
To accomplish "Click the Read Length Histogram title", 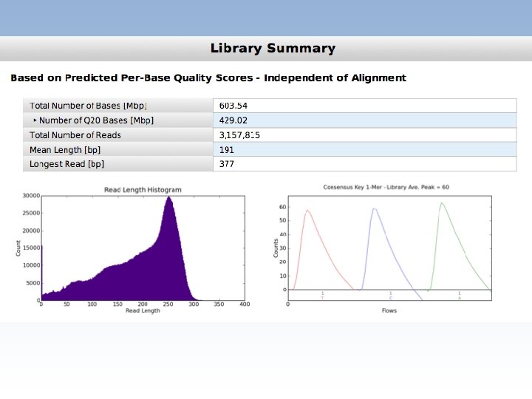I will pos(143,190).
